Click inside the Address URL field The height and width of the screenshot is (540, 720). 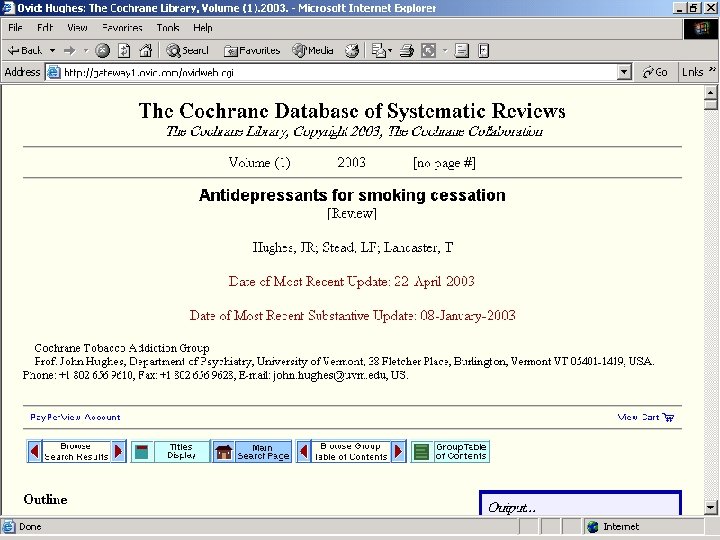340,73
